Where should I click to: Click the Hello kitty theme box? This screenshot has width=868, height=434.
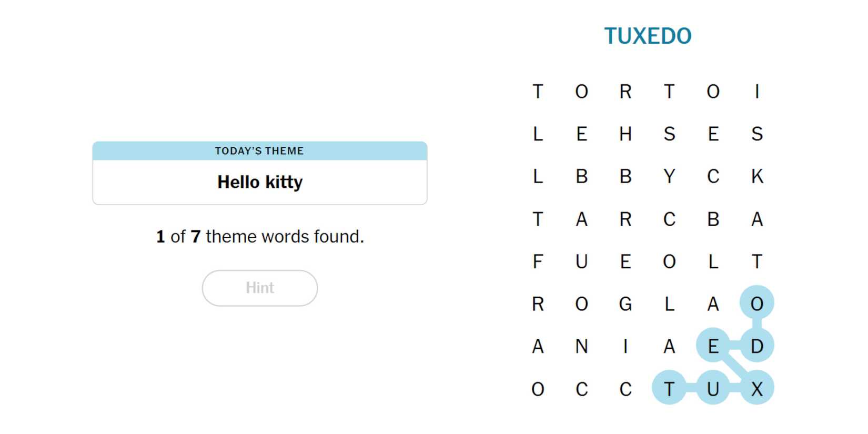tap(259, 182)
